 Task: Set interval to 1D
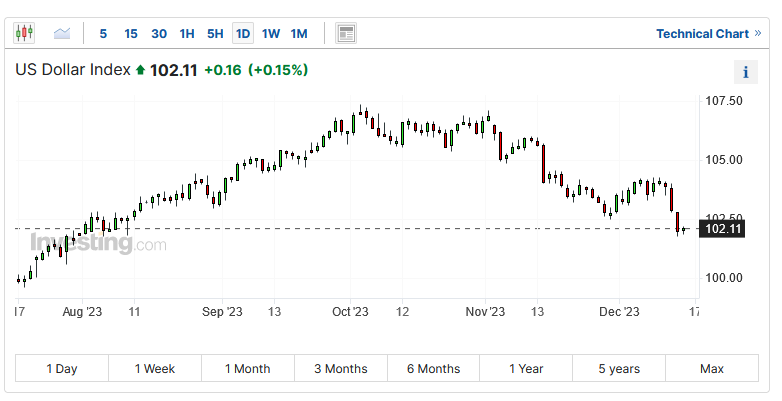243,33
